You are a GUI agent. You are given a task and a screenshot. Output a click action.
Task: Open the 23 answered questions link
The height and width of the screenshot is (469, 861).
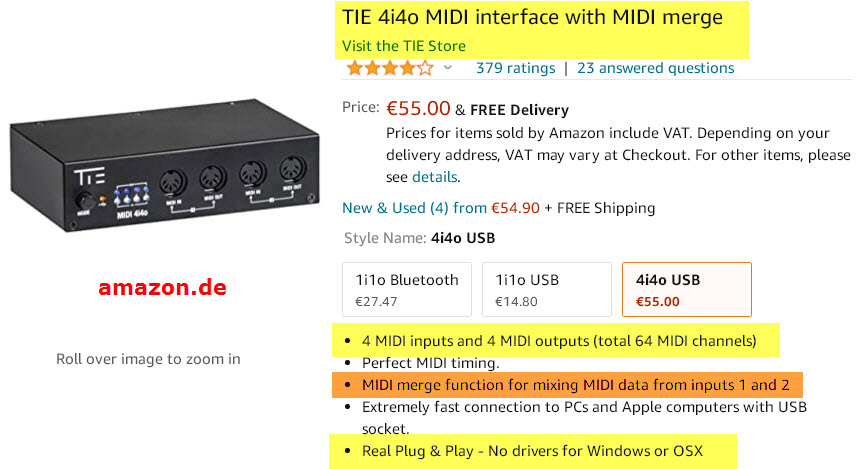(x=655, y=68)
